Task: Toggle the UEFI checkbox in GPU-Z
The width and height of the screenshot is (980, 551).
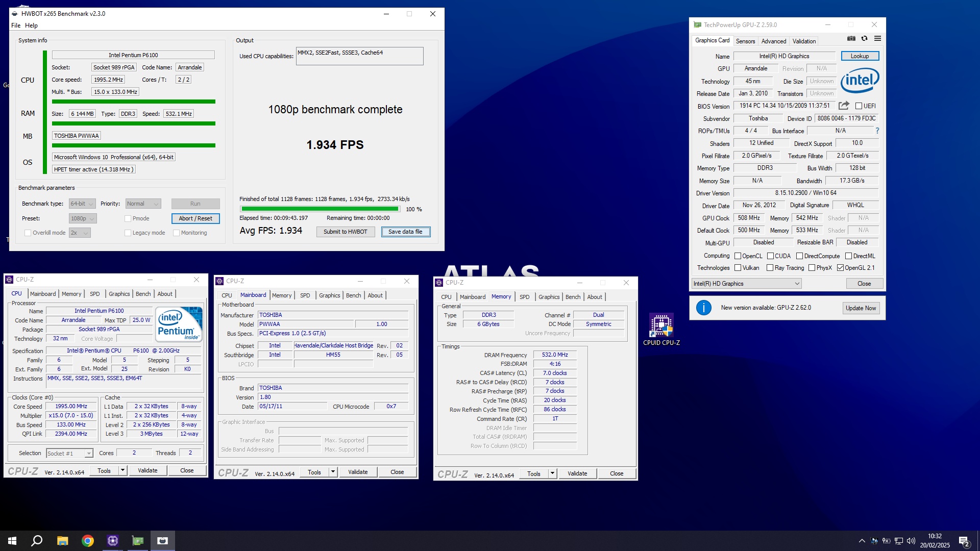Action: [859, 106]
